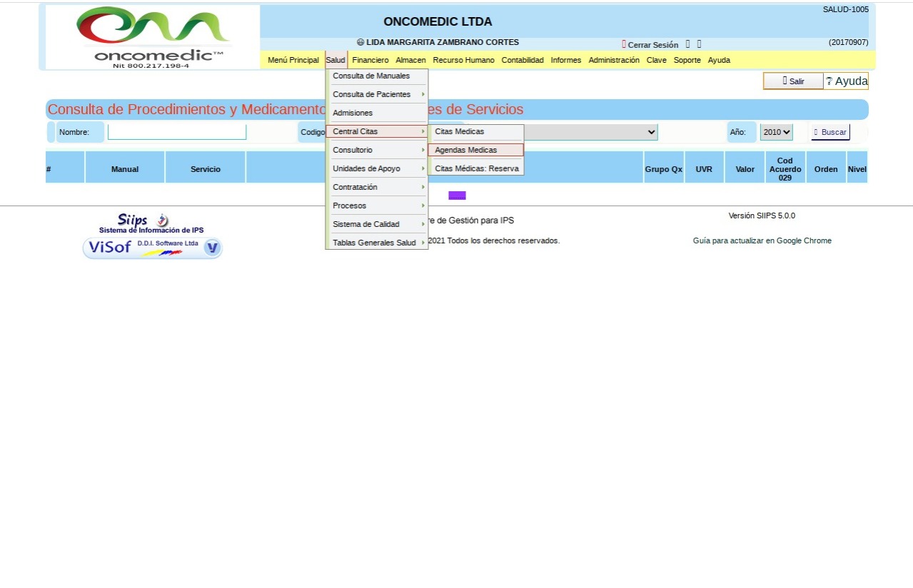Viewport: 913px width, 588px height.
Task: Expand the Consultorio submenu
Action: 376,150
